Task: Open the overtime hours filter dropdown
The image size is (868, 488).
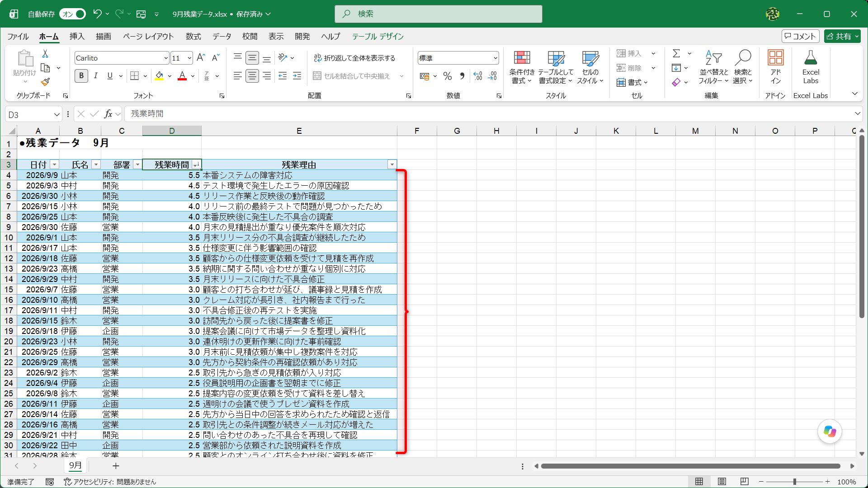Action: tap(196, 165)
